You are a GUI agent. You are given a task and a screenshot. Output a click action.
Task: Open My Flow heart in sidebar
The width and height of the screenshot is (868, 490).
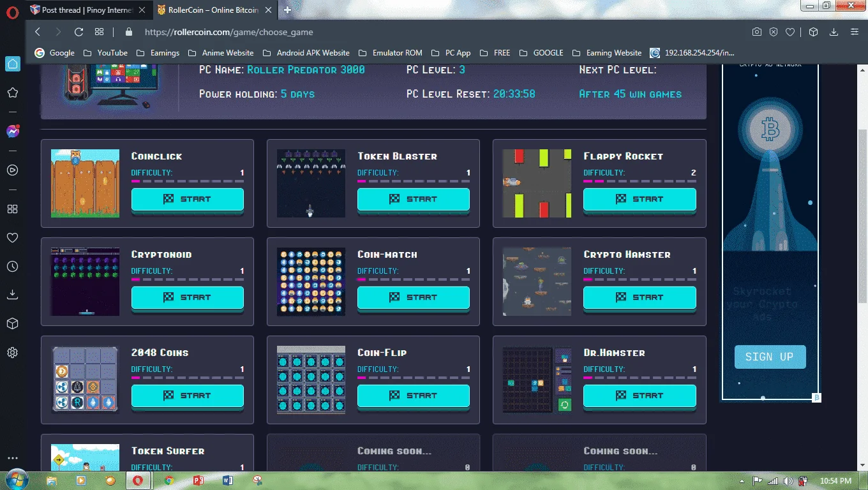(12, 238)
